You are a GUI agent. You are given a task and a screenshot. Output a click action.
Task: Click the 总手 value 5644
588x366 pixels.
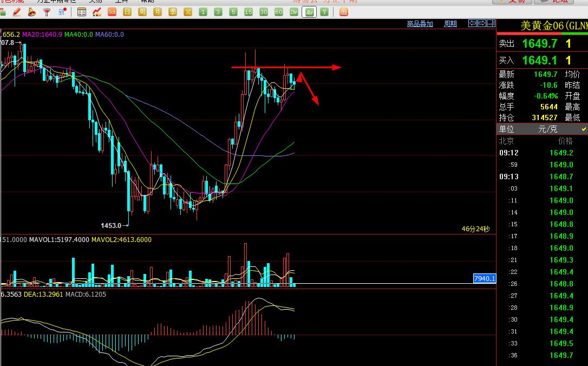pos(549,107)
